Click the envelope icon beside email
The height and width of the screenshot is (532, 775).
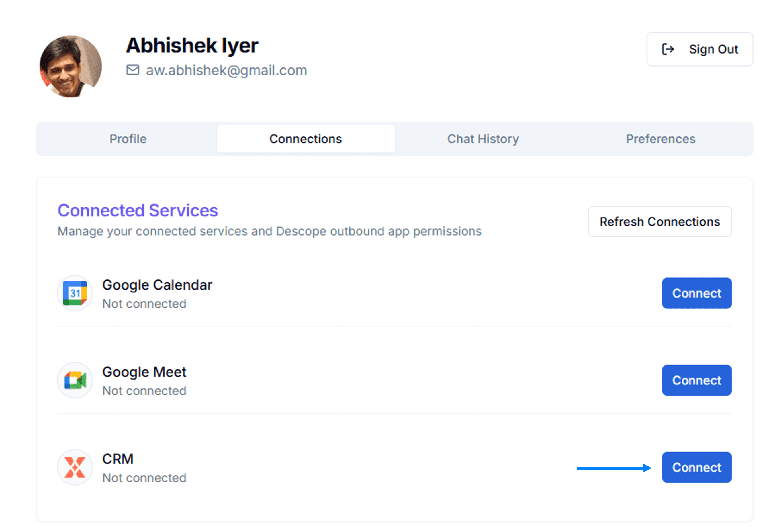click(x=132, y=70)
